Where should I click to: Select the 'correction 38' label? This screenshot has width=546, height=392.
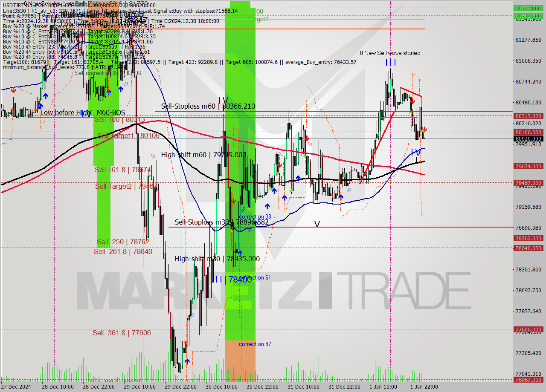(x=255, y=217)
